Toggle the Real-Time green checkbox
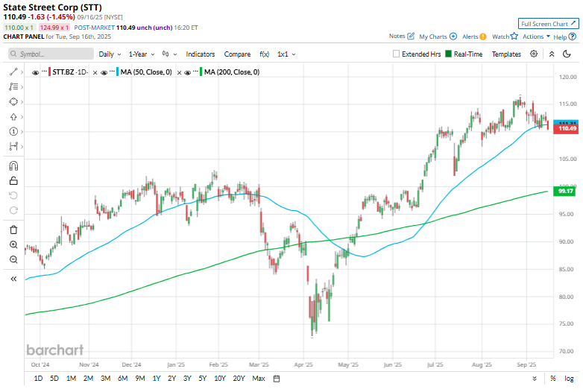This screenshot has height=392, width=583. pos(448,54)
